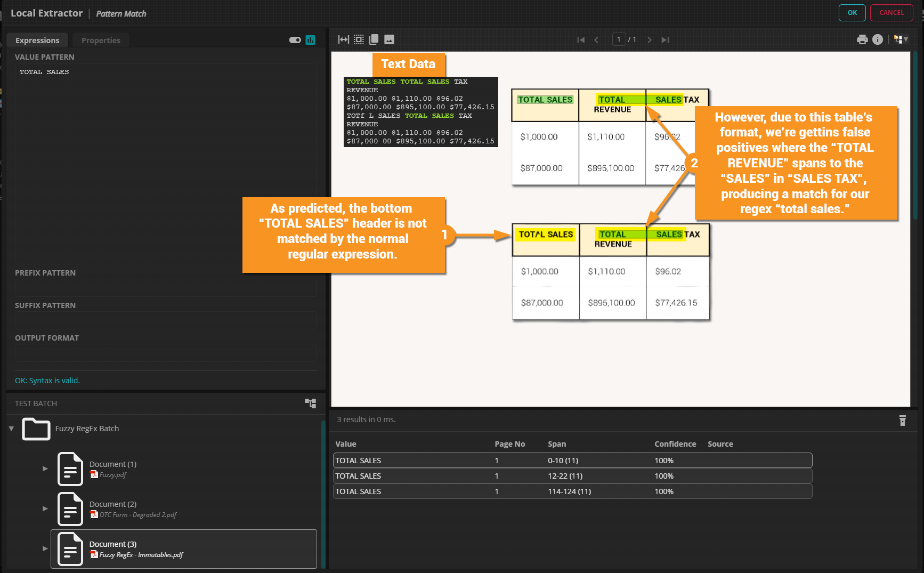This screenshot has width=924, height=573.
Task: Expand Document (1) Fuzzy.pdf node
Action: point(45,469)
